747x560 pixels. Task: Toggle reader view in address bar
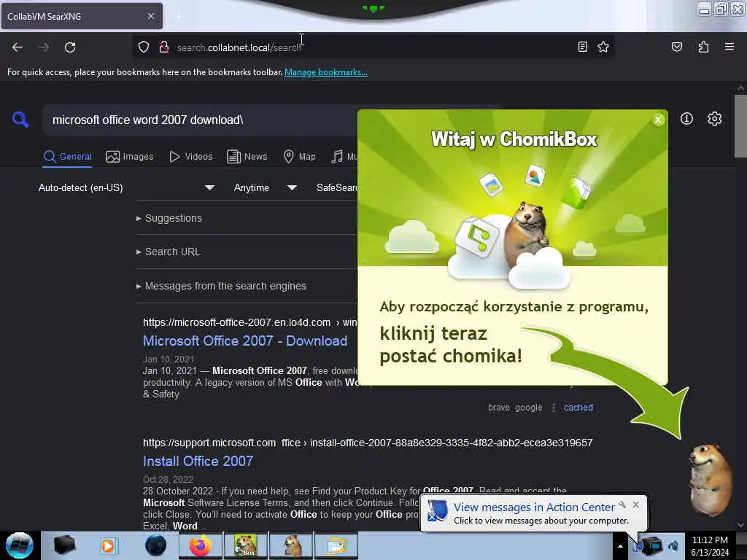coord(582,47)
